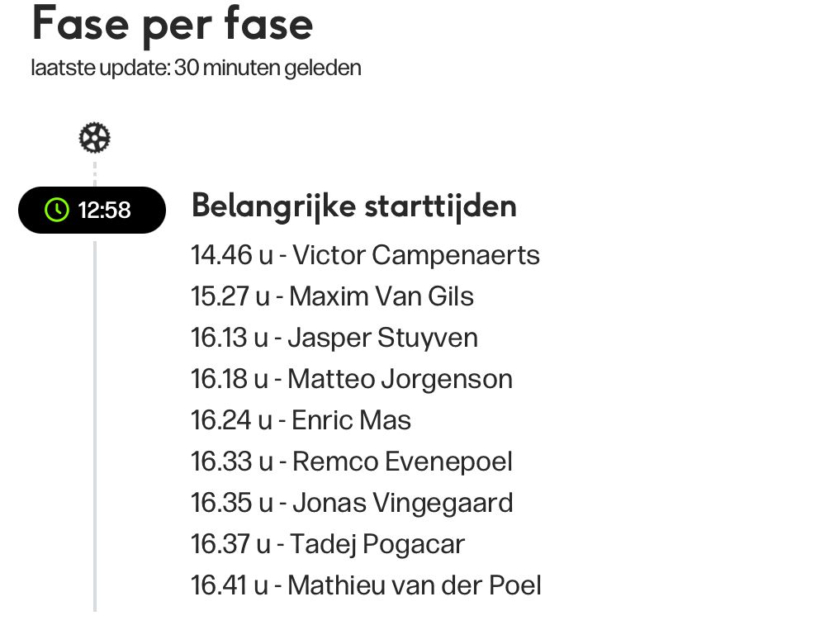Open the Belangrijke starttijden headline
Image resolution: width=820 pixels, height=644 pixels.
354,206
